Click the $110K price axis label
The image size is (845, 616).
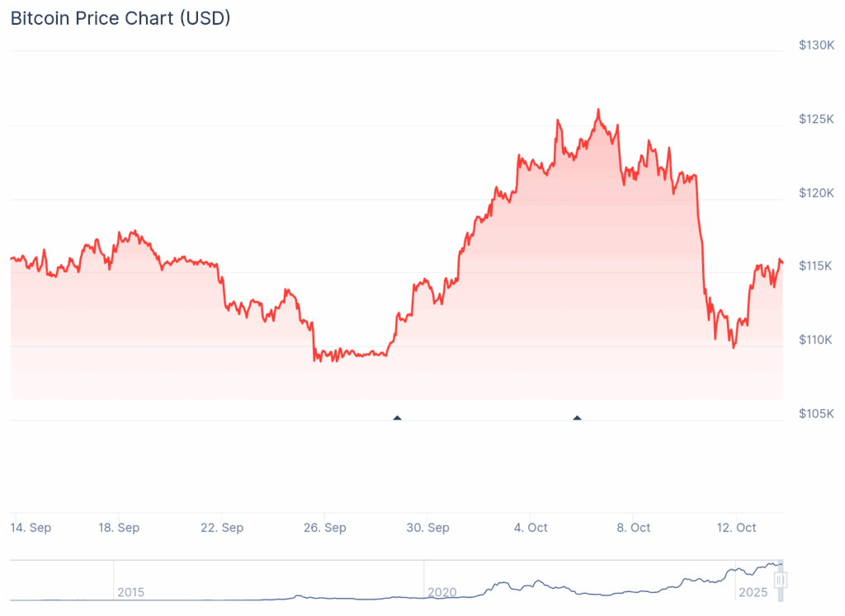816,339
